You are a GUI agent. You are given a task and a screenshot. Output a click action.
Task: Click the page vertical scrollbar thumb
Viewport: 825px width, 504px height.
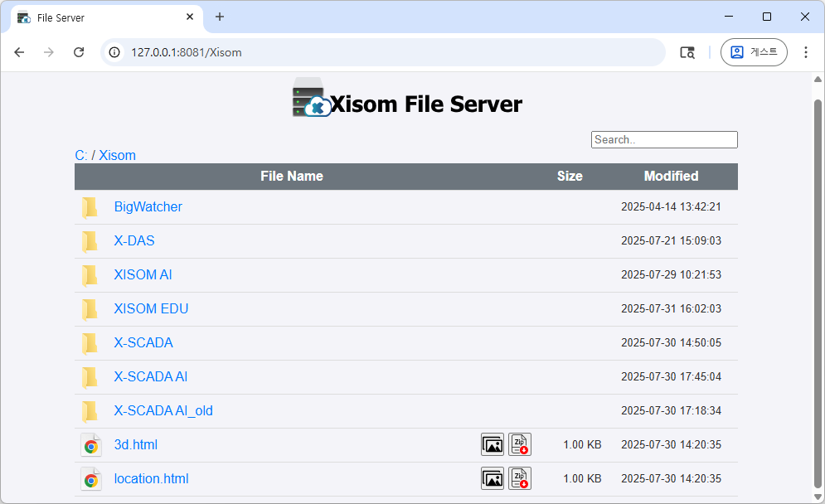coord(818,293)
